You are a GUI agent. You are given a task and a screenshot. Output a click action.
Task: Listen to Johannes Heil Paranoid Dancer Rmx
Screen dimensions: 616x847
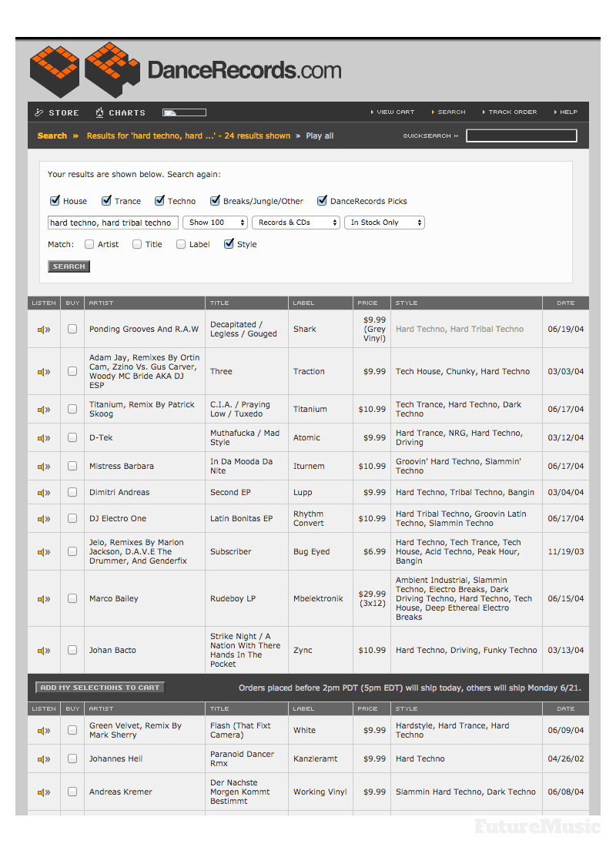pos(44,759)
